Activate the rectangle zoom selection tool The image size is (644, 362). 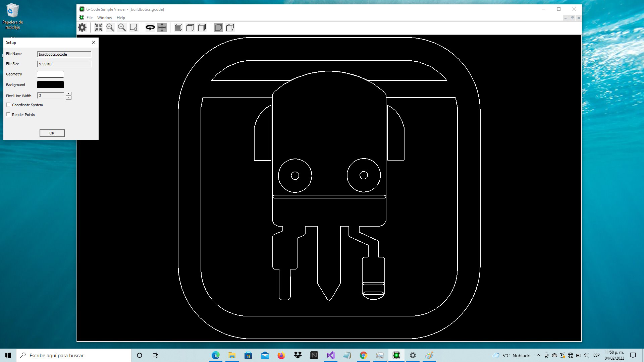click(x=133, y=27)
